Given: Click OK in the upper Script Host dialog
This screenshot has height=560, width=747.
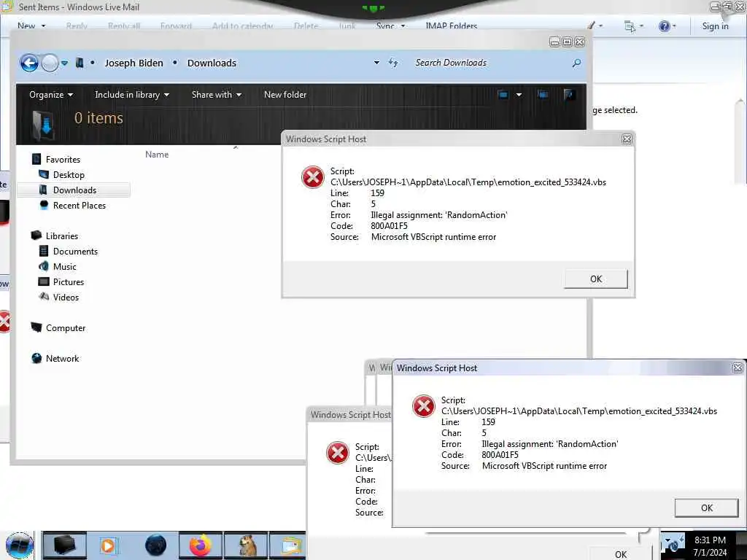Looking at the screenshot, I should pyautogui.click(x=595, y=279).
